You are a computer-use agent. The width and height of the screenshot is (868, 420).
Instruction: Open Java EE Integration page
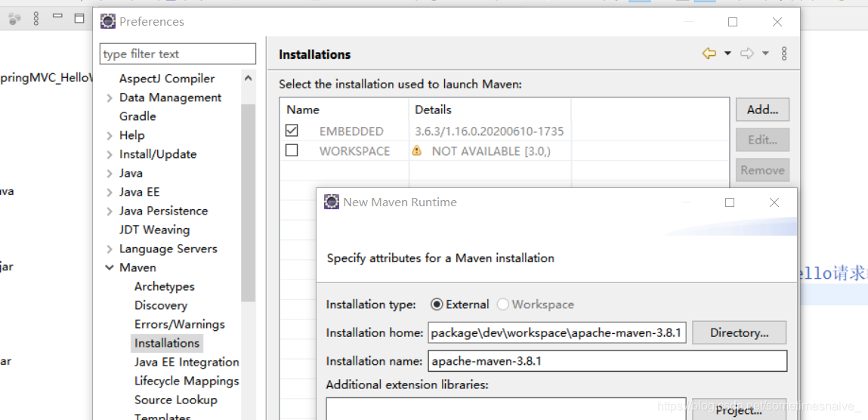tap(187, 362)
